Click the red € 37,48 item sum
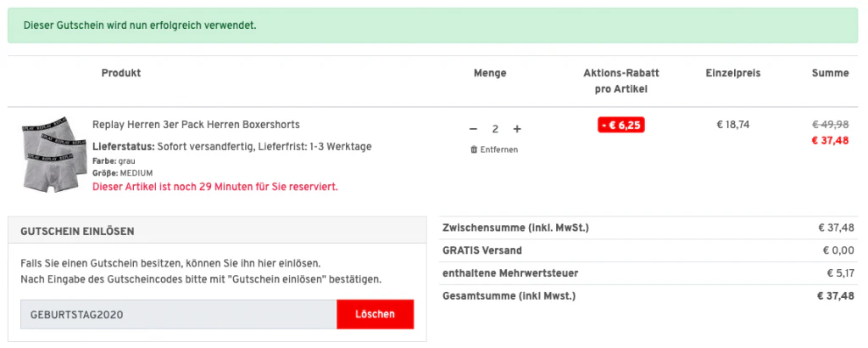Viewport: 868px width, 348px height. [x=830, y=140]
